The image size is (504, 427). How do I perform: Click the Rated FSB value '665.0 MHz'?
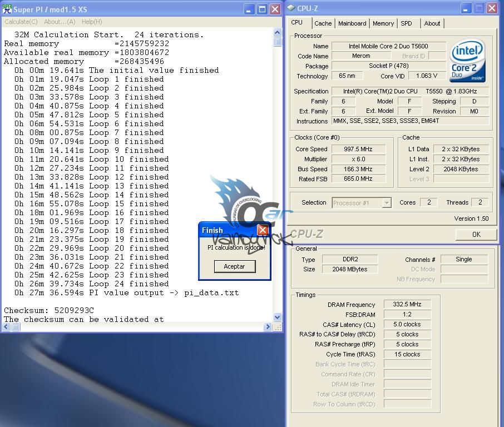click(x=358, y=178)
